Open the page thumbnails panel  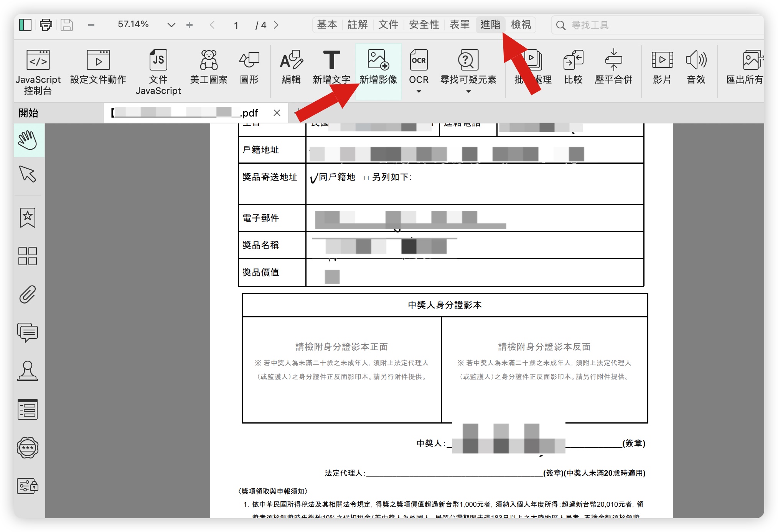[x=28, y=256]
